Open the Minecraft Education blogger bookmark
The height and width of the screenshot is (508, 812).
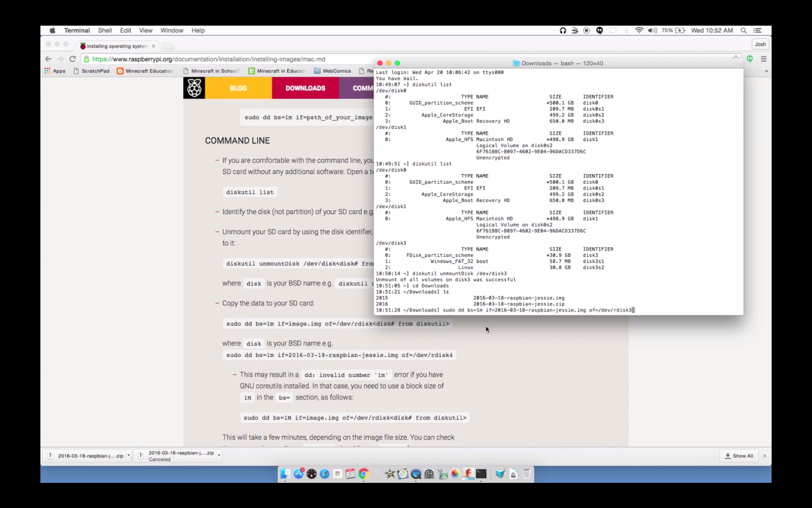tap(145, 71)
